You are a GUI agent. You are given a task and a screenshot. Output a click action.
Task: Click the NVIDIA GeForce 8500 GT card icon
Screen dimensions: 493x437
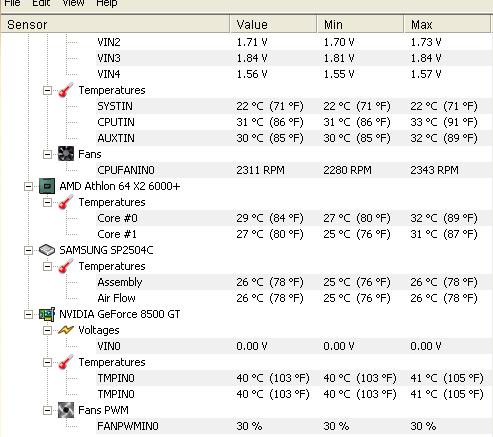click(47, 314)
